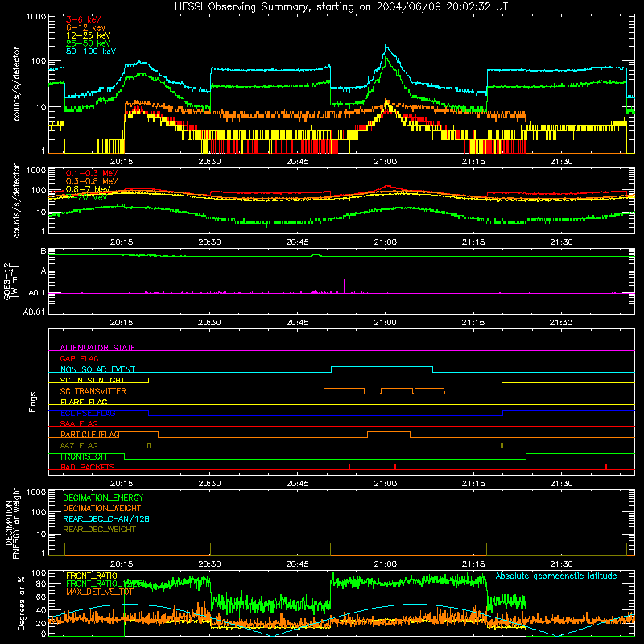The width and height of the screenshot is (644, 644).
Task: Select the PARTICLE_FLAG label
Action: point(90,434)
